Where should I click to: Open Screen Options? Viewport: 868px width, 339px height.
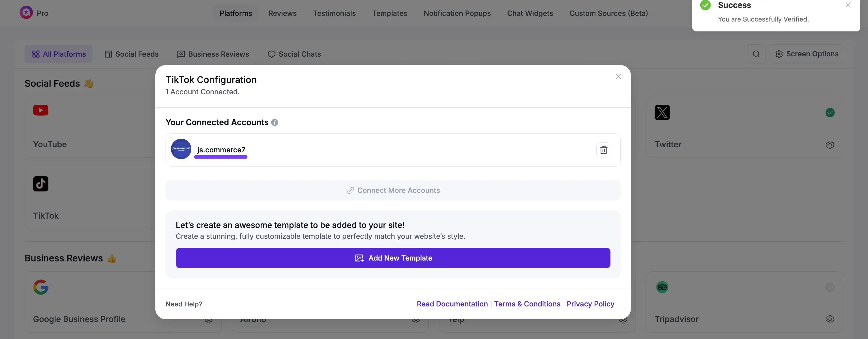(807, 54)
